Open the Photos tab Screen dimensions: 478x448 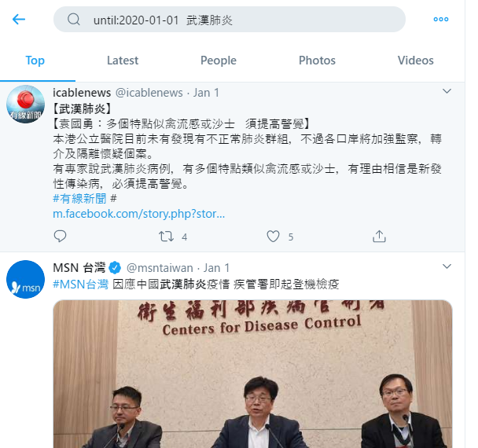click(317, 61)
